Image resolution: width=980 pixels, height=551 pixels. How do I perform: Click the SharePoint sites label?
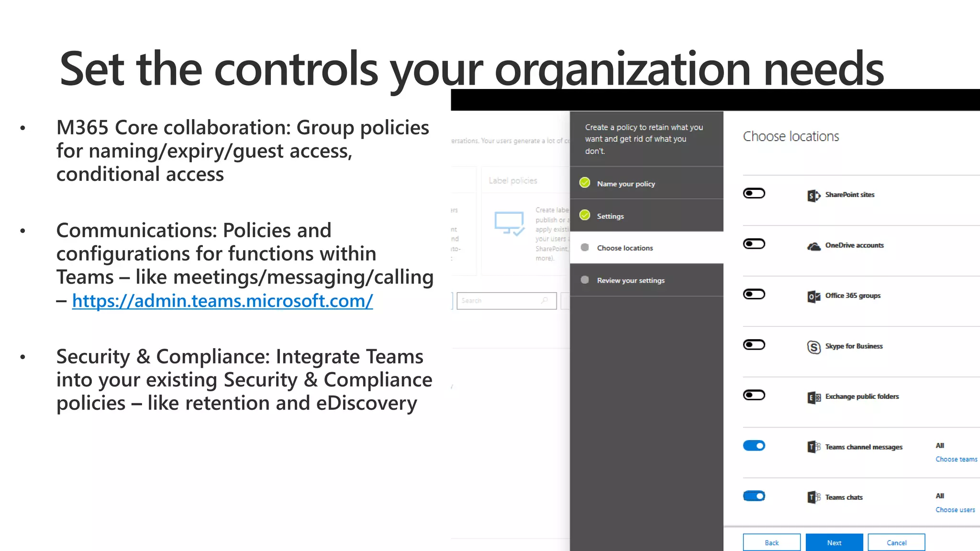click(x=850, y=195)
